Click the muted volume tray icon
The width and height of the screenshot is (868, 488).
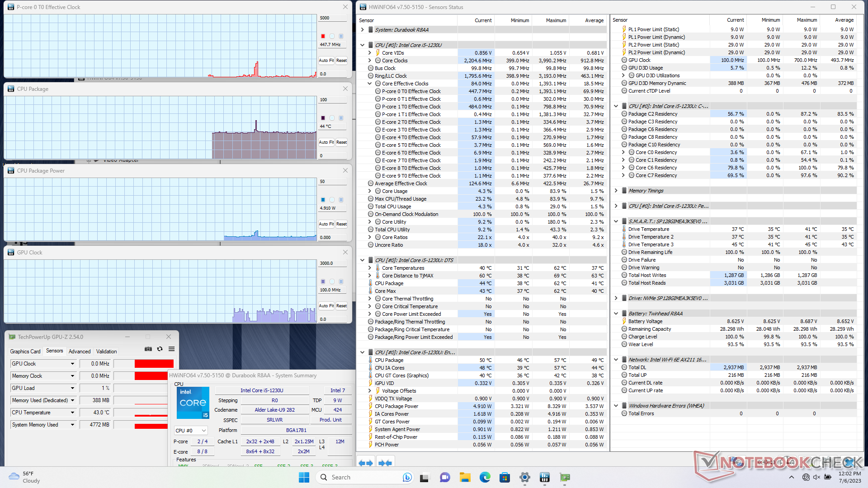click(x=816, y=477)
